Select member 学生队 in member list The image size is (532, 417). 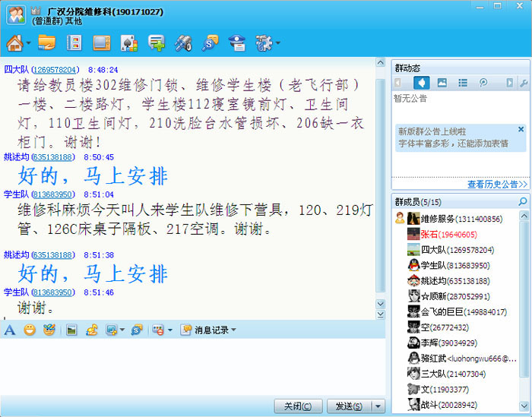456,265
